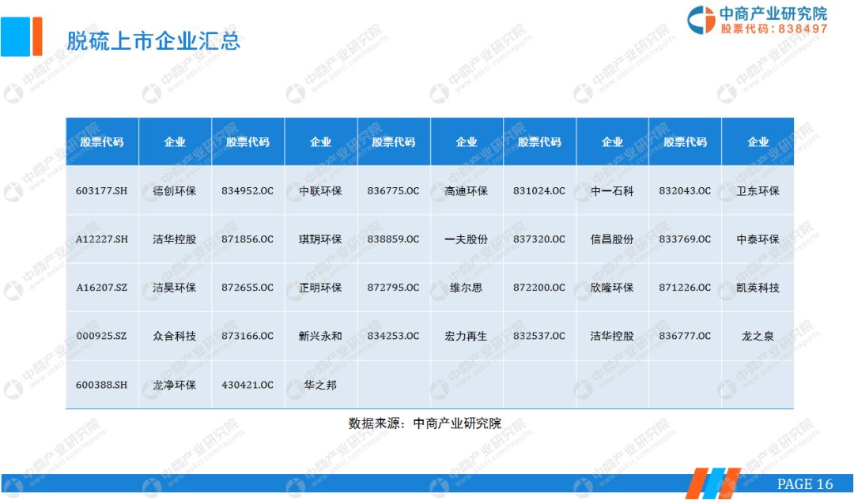Screen dimensions: 854x504
Task: Click the 股票代码:838497 text under the logo
Action: coord(774,28)
